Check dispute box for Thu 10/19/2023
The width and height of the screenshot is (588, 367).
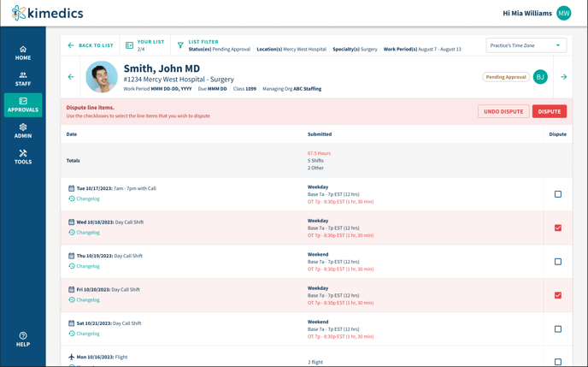[558, 262]
